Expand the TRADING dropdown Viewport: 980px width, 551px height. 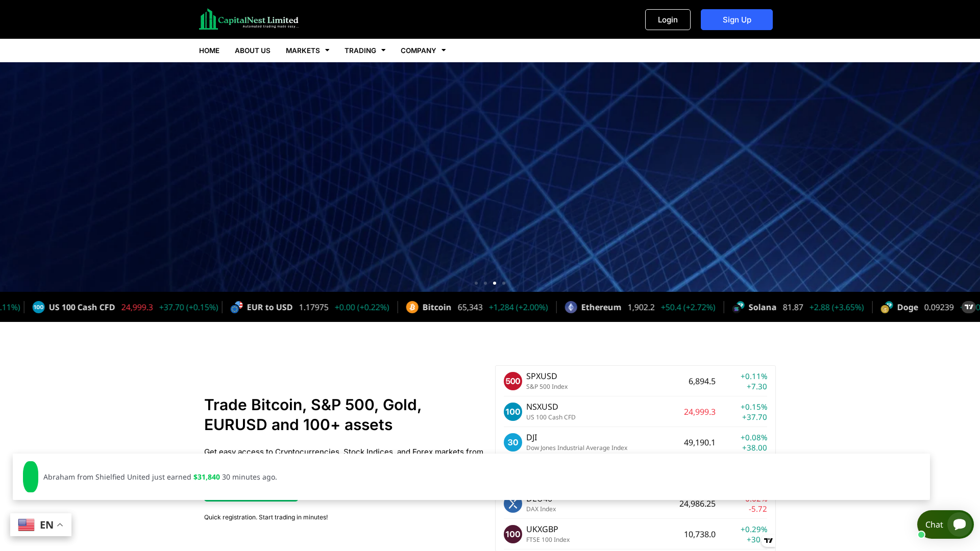(x=364, y=51)
